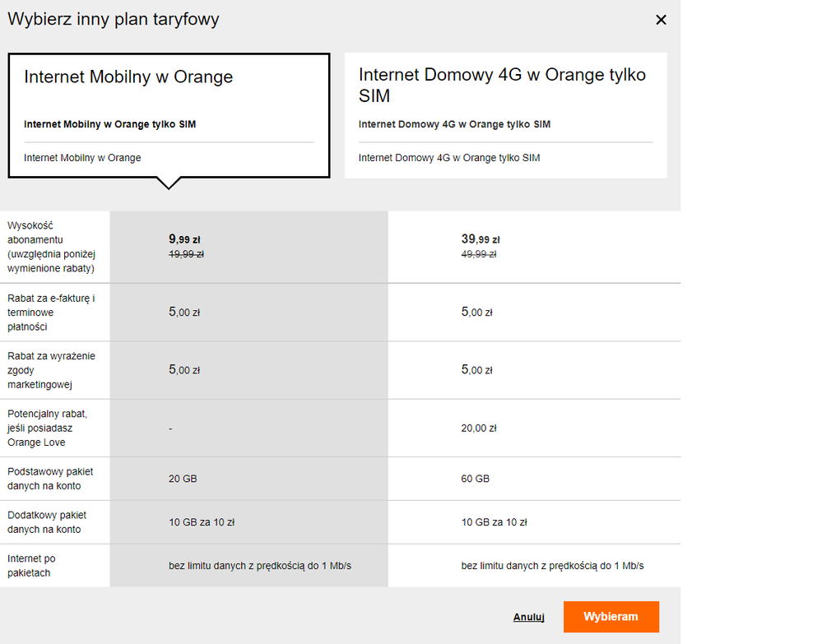Click the 20,00 zł Orange Love discount value

point(479,429)
